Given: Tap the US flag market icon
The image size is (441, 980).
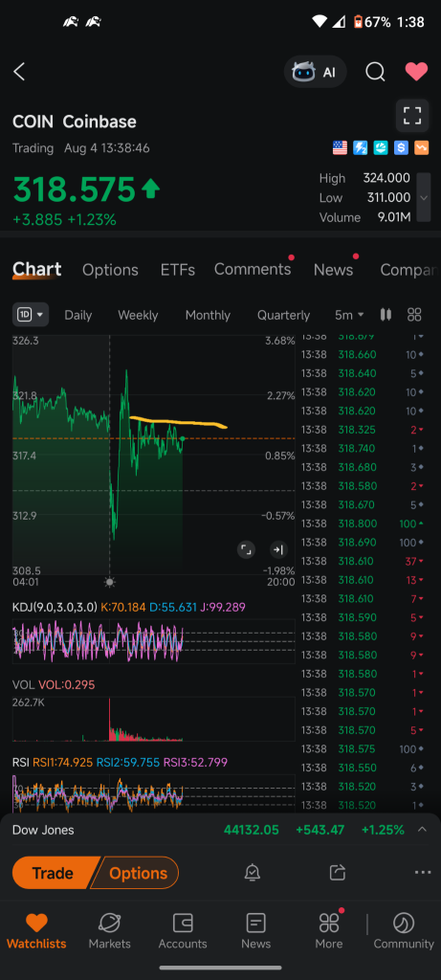Looking at the screenshot, I should click(x=340, y=148).
